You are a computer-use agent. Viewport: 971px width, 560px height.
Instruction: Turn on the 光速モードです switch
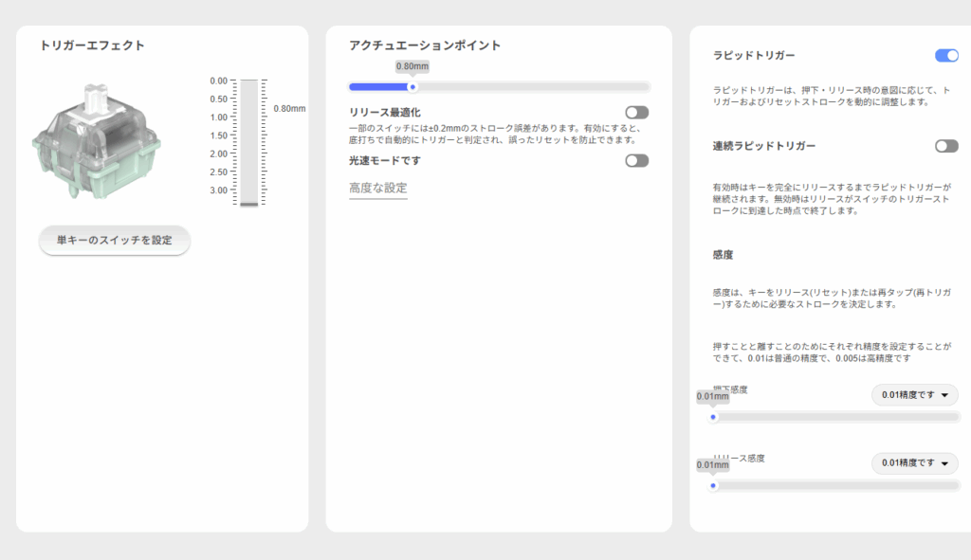coord(636,161)
